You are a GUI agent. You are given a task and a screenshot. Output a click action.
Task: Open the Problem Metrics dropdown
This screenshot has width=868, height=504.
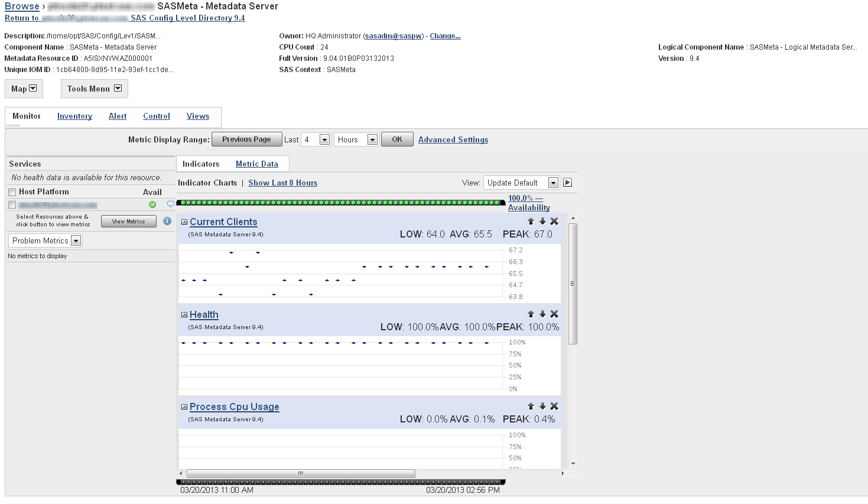click(x=76, y=240)
